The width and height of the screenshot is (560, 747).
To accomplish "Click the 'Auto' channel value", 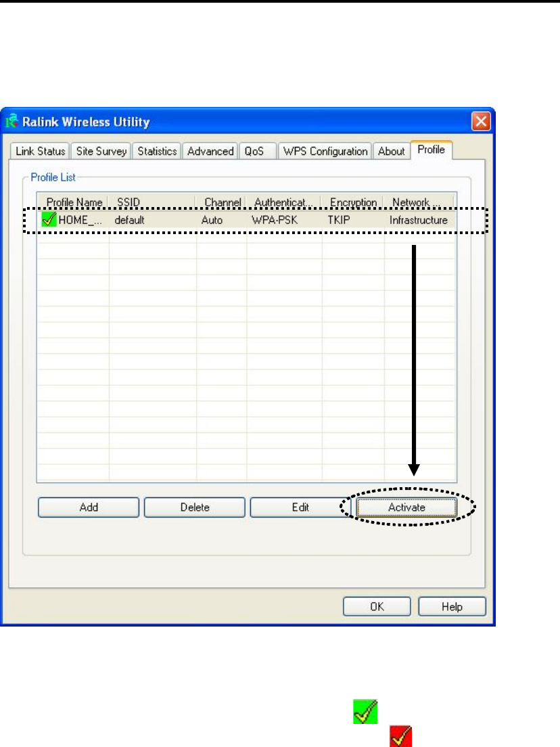I will (212, 220).
